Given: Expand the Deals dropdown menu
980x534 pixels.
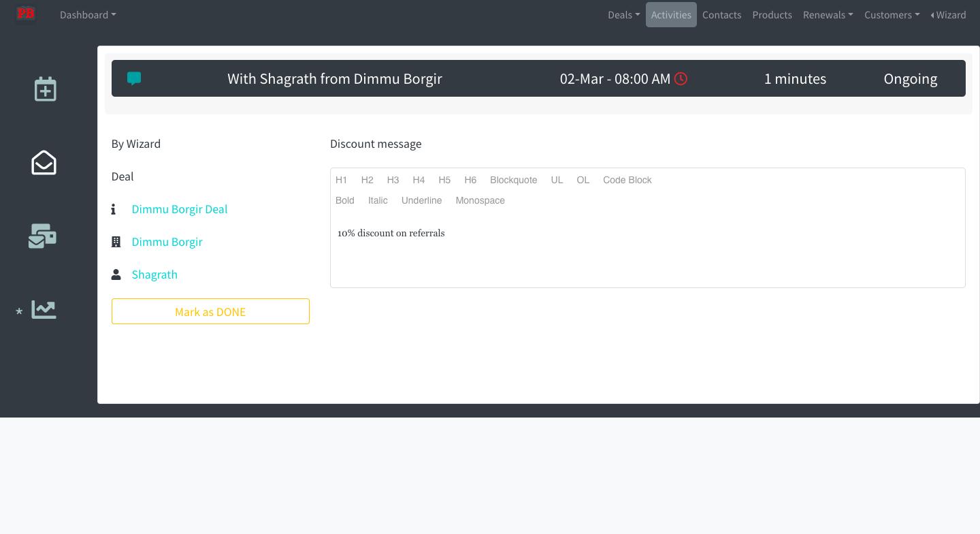Looking at the screenshot, I should (624, 15).
